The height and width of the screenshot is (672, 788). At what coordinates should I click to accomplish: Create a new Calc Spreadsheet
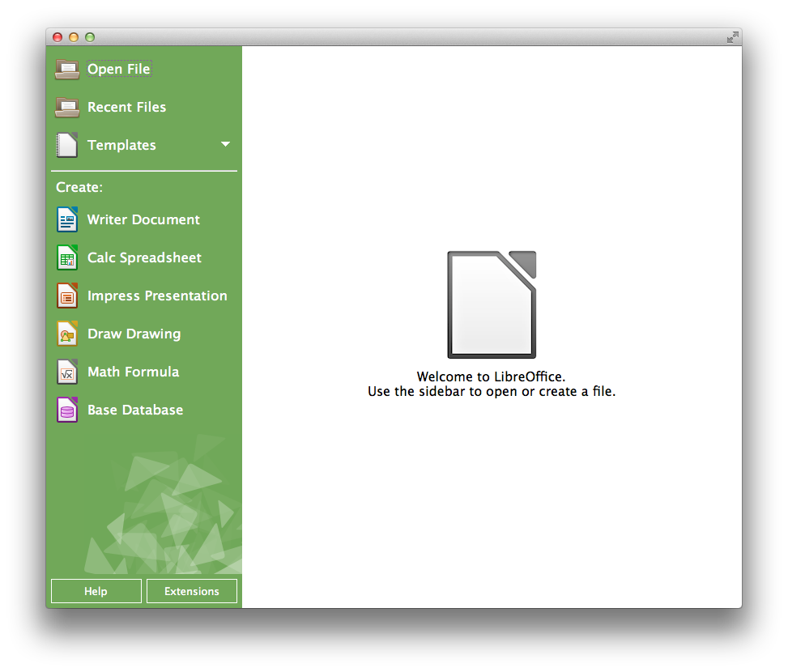tap(144, 257)
